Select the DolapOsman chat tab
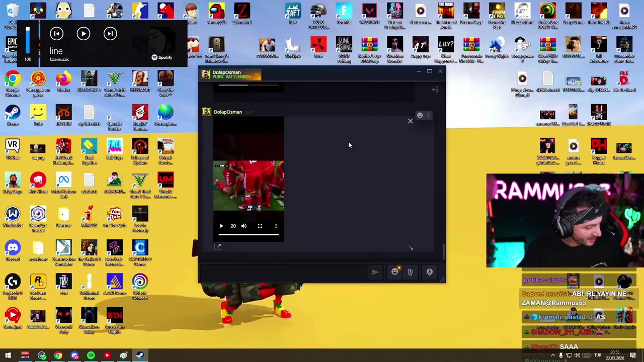The image size is (644, 362). [231, 74]
